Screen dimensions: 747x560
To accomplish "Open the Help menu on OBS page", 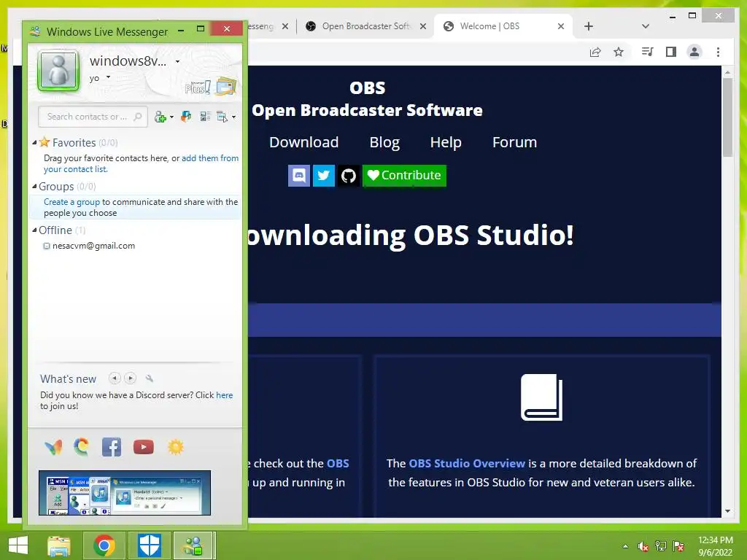I will click(446, 142).
